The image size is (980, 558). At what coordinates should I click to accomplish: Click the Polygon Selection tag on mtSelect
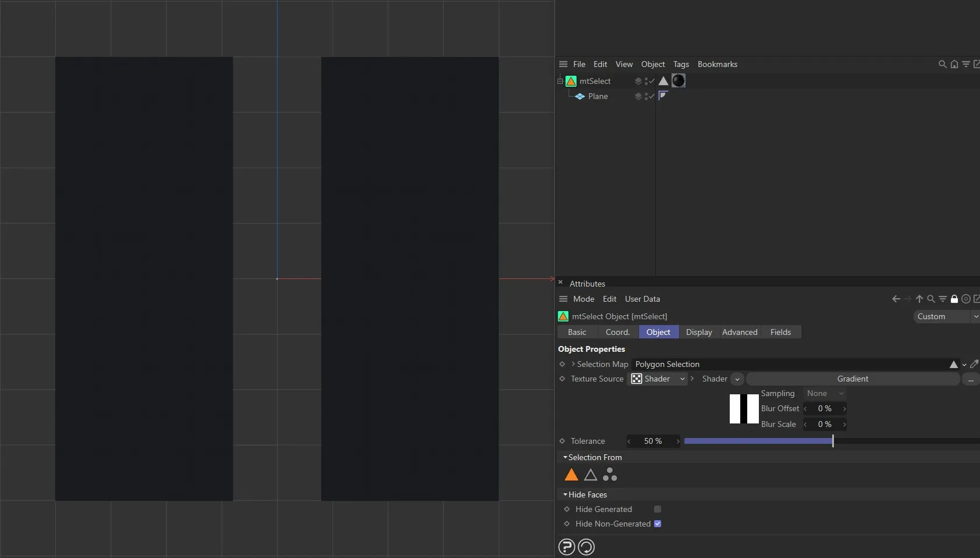tap(663, 81)
